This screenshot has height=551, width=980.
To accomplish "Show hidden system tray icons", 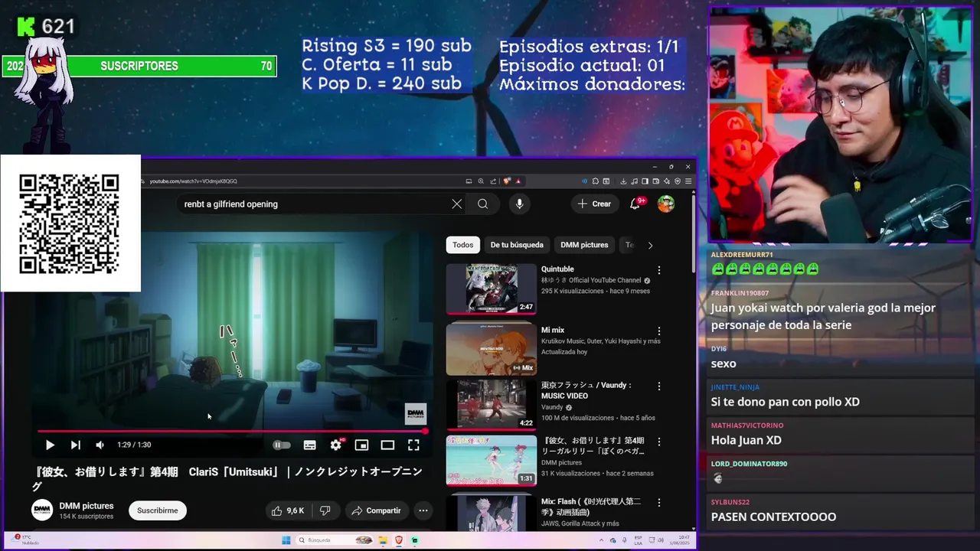I will (602, 540).
